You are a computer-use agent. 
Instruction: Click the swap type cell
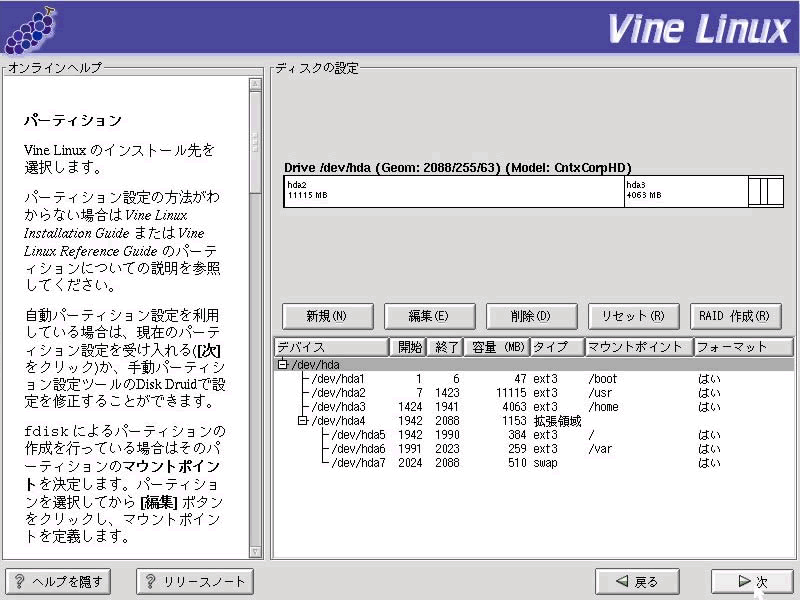pyautogui.click(x=545, y=463)
